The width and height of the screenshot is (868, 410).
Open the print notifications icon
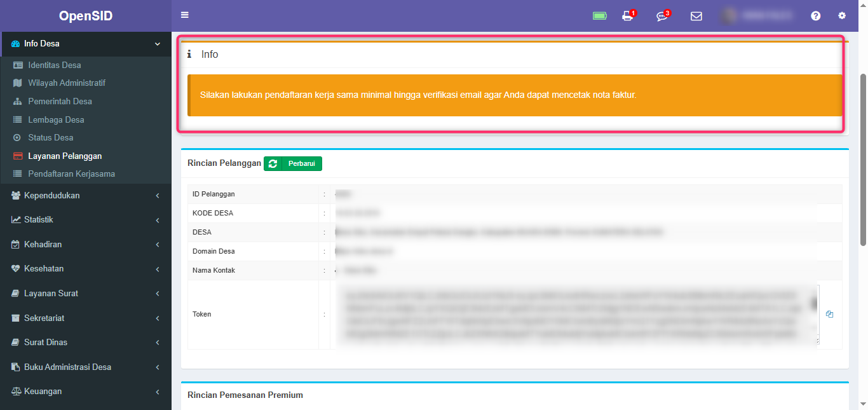(x=628, y=16)
